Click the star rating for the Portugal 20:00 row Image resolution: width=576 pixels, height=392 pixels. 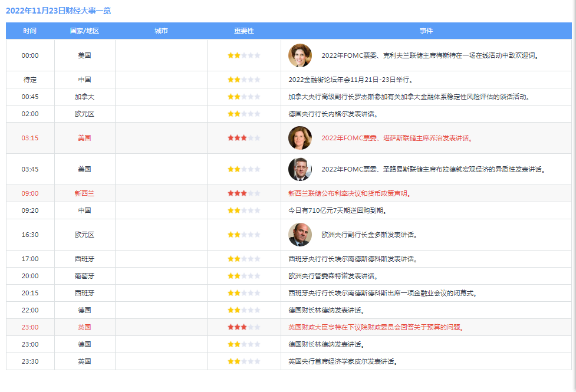tap(243, 276)
